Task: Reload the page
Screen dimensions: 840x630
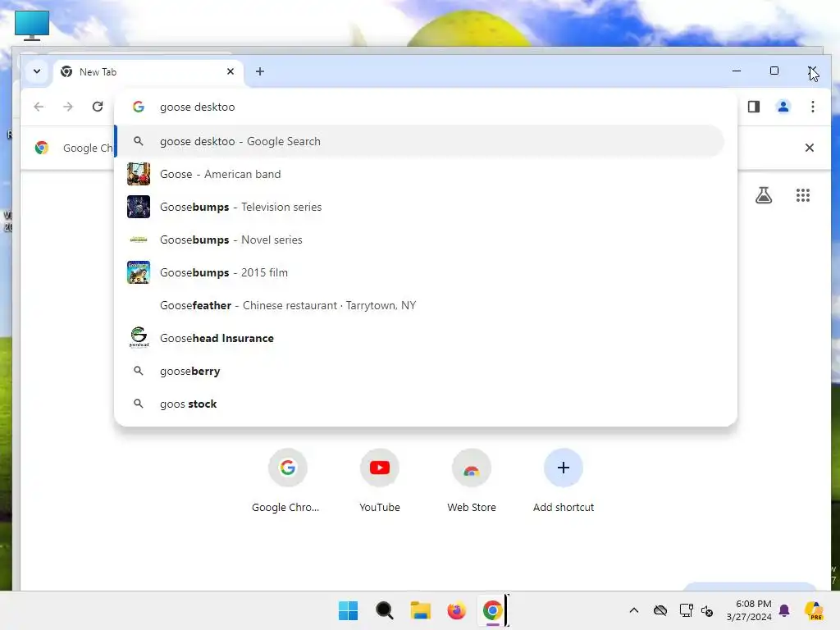Action: (98, 107)
